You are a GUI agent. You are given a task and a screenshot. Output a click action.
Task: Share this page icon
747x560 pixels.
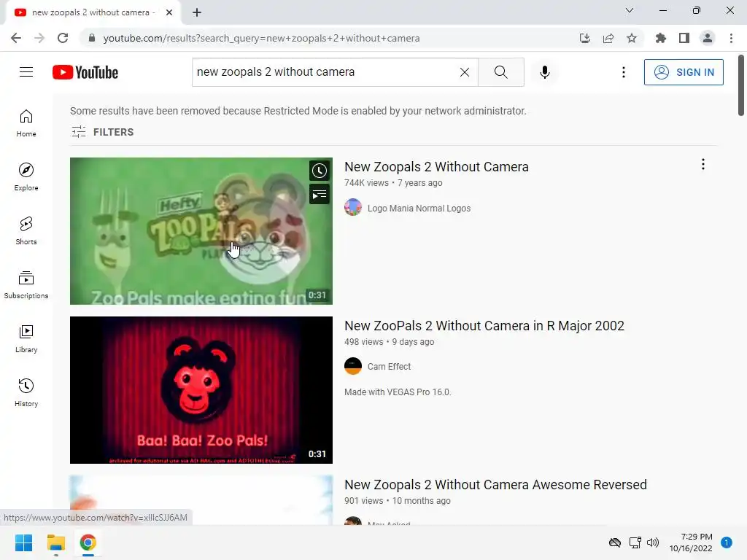click(x=608, y=38)
